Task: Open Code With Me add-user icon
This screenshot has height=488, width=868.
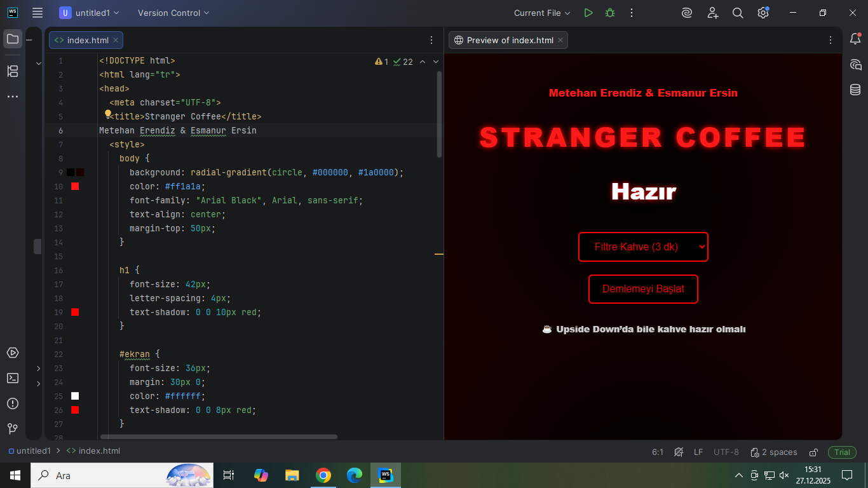Action: 712,13
